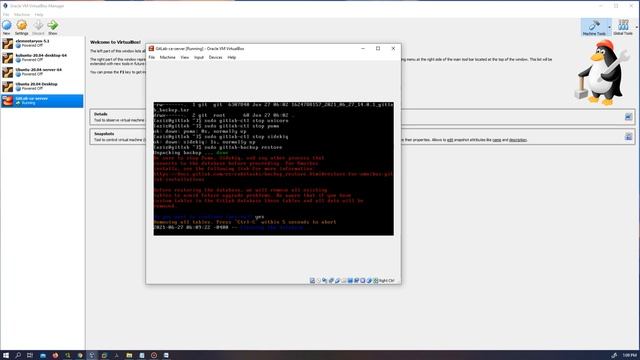
Task: Minimize the GitLab VM window
Action: click(x=363, y=49)
